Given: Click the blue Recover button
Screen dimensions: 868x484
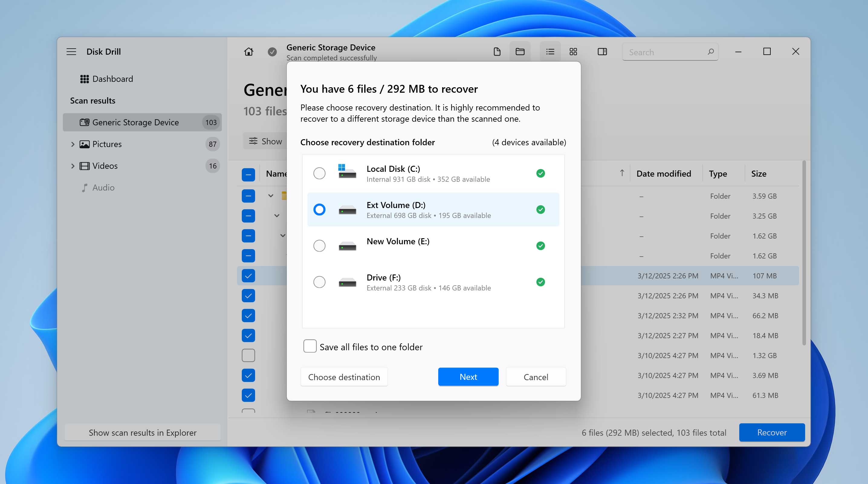Looking at the screenshot, I should coord(772,432).
